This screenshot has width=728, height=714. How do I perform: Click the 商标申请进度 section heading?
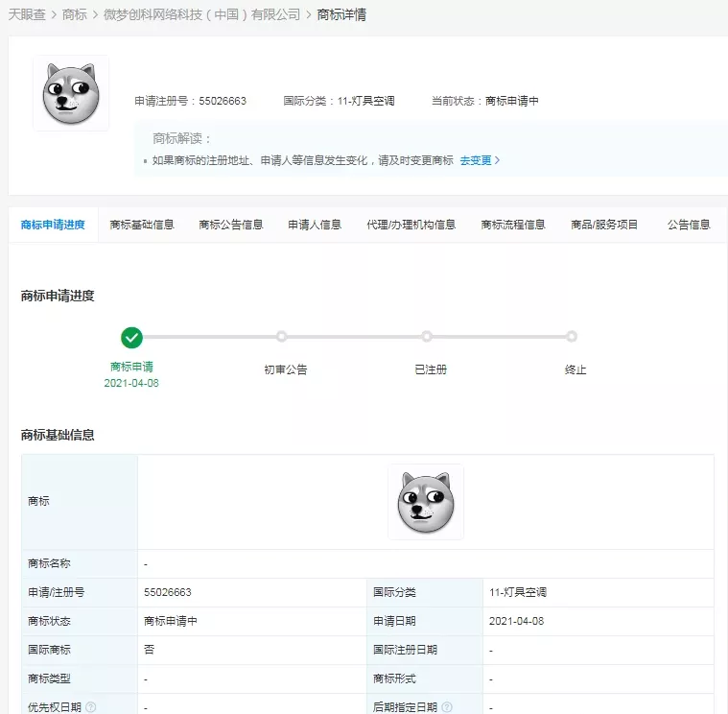[58, 296]
